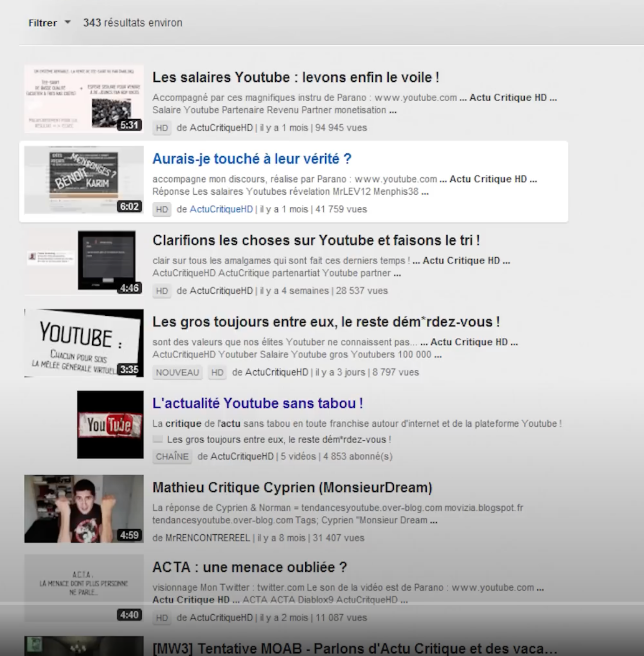Visit ActuCritiqueHD from the result posted 3 days ago
This screenshot has width=644, height=656.
click(277, 372)
